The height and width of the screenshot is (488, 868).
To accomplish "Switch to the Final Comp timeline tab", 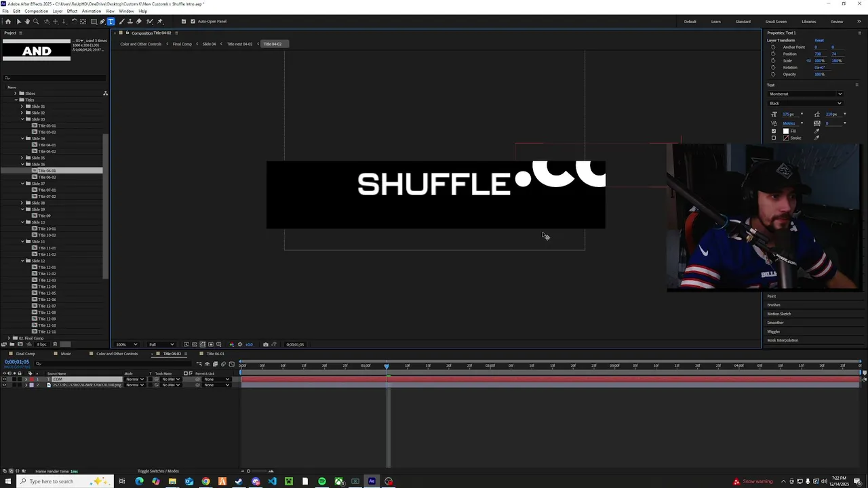I will (26, 354).
